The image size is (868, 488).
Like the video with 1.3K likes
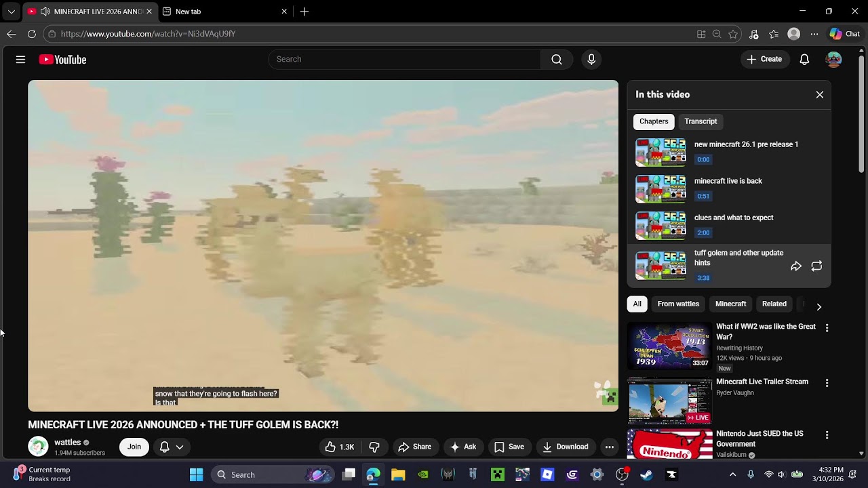click(x=340, y=447)
